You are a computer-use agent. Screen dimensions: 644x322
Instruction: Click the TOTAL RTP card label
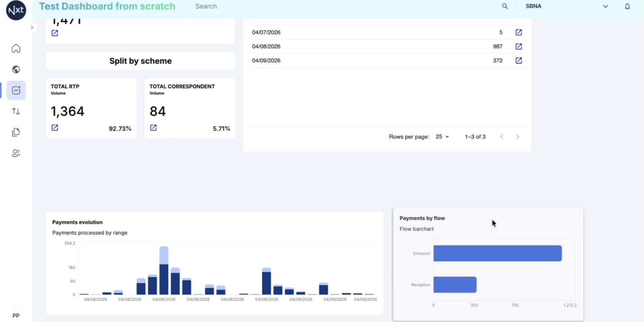click(65, 87)
